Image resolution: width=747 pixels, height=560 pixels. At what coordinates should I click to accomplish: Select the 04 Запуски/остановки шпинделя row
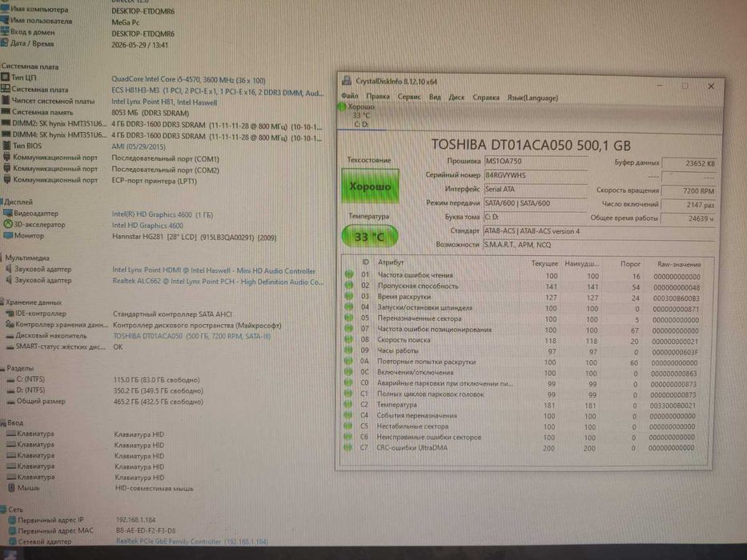(x=523, y=308)
